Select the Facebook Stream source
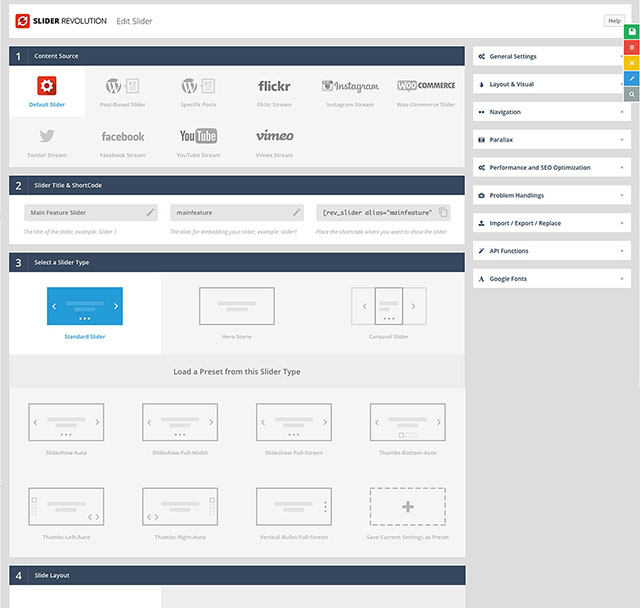The height and width of the screenshot is (608, 640). [x=122, y=142]
